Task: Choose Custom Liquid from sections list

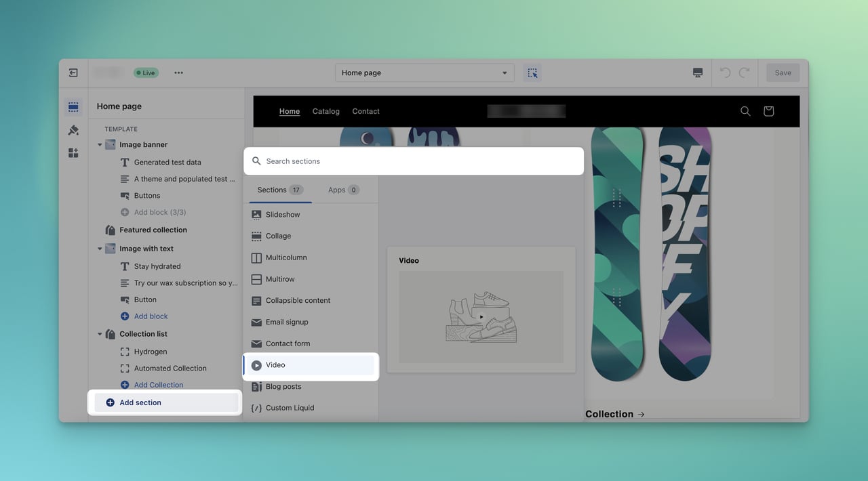Action: coord(290,408)
